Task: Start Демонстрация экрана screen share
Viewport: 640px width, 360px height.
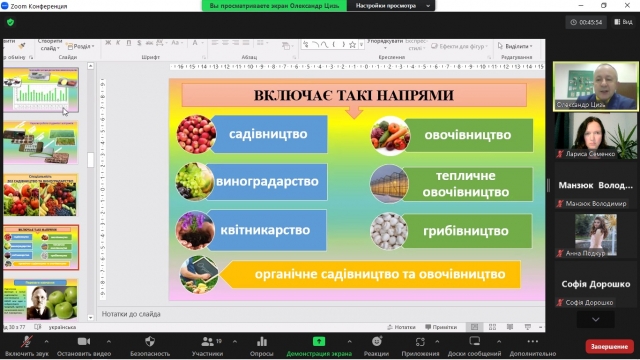Action: [x=319, y=346]
